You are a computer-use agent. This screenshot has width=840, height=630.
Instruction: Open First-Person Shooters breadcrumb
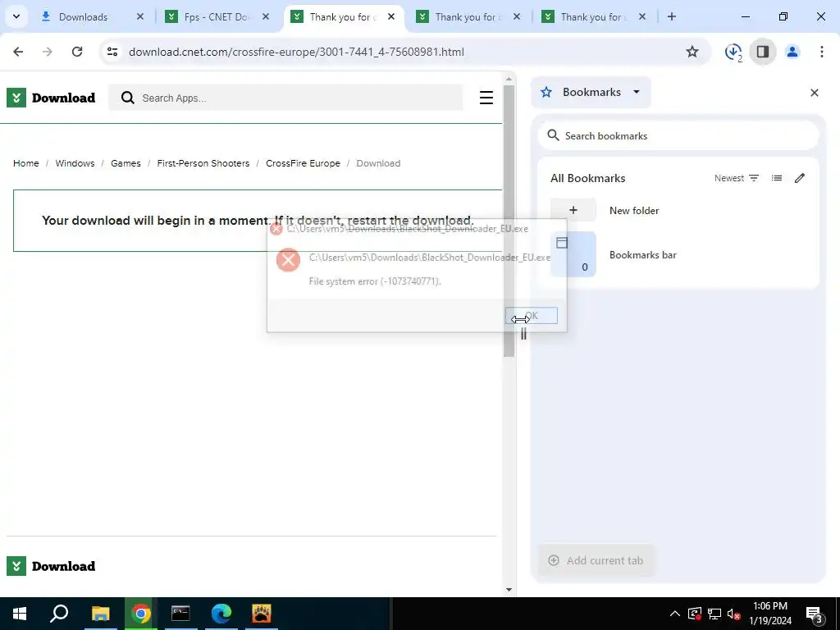(x=203, y=163)
